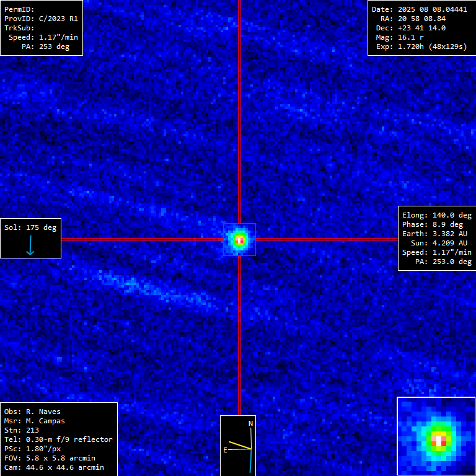The height and width of the screenshot is (476, 476).
Task: Select PA: 253 deg in the top-left box
Action: point(45,46)
